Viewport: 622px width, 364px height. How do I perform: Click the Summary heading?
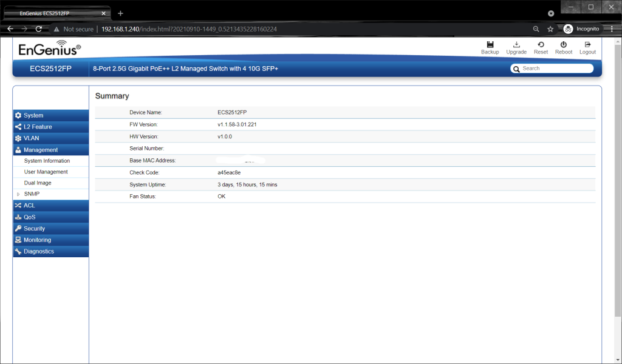(x=112, y=96)
